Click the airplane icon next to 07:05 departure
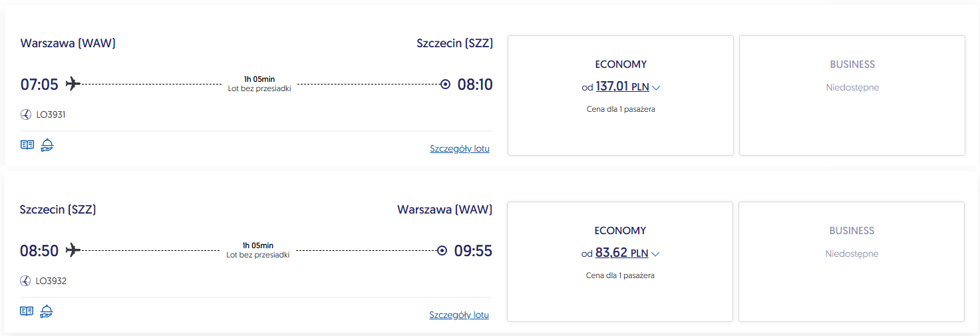980x336 pixels. (73, 84)
